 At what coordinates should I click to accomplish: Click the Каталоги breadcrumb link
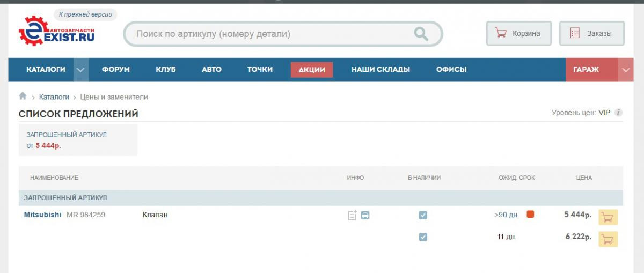point(54,97)
